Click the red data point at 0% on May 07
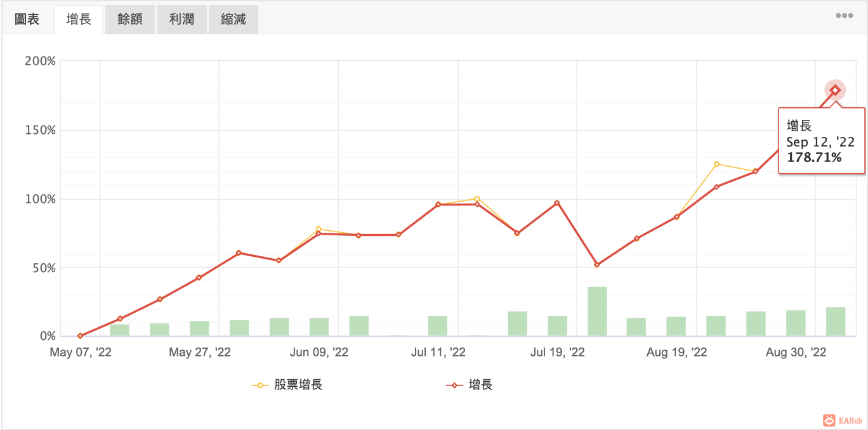This screenshot has height=430, width=868. [x=80, y=336]
